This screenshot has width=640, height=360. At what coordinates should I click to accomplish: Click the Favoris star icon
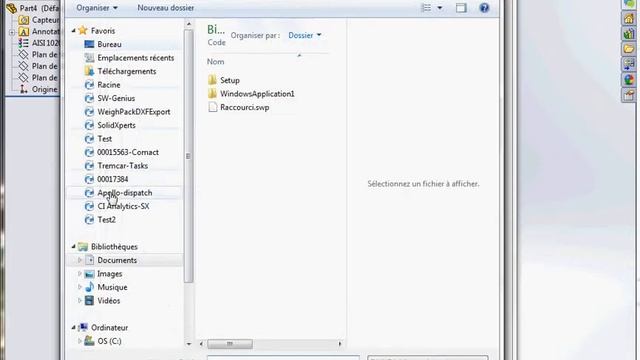(83, 30)
